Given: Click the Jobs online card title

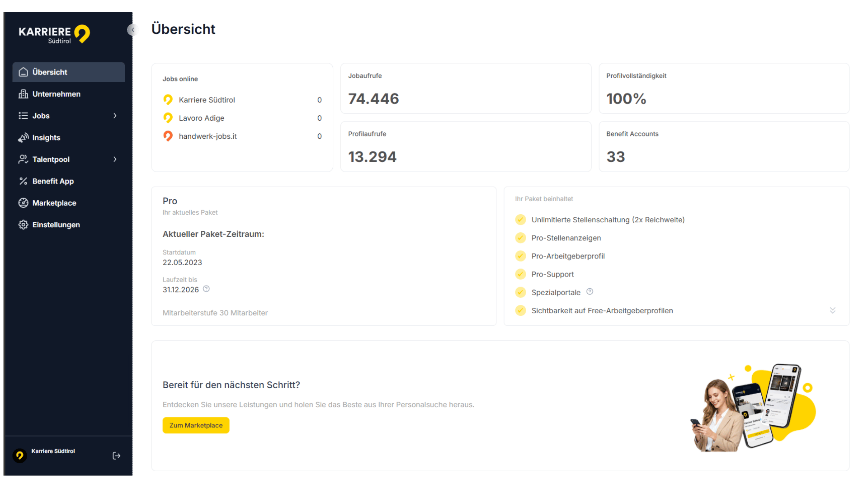Looking at the screenshot, I should click(180, 79).
